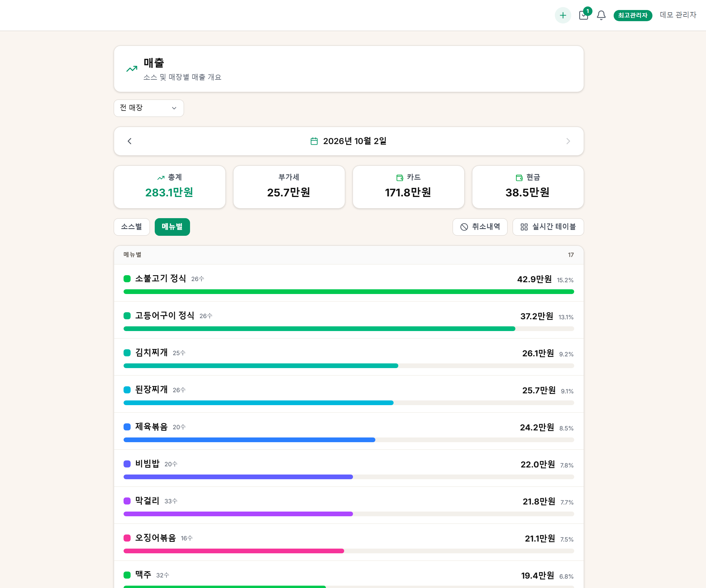Click the color swatch for 고등어구이 정식

click(127, 315)
